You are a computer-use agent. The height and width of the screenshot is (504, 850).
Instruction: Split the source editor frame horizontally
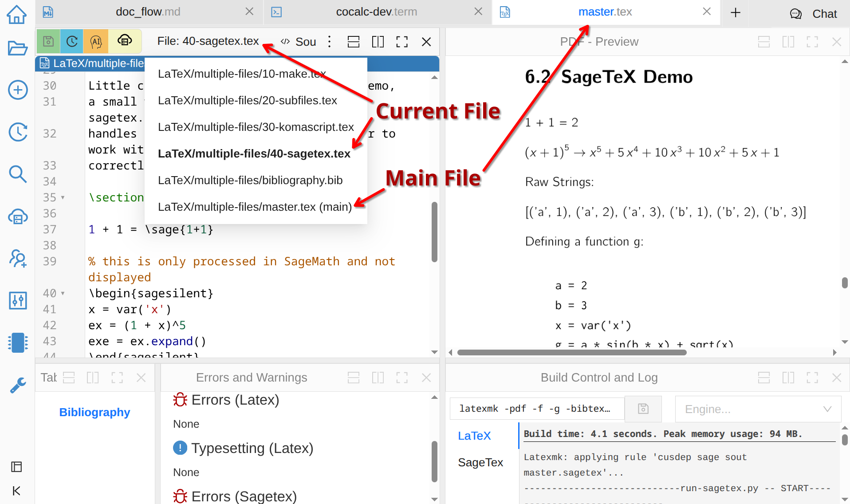pyautogui.click(x=354, y=42)
